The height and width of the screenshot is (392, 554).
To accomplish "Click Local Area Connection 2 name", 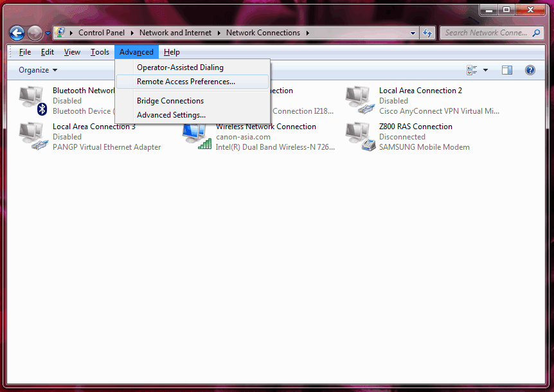I will pos(420,91).
